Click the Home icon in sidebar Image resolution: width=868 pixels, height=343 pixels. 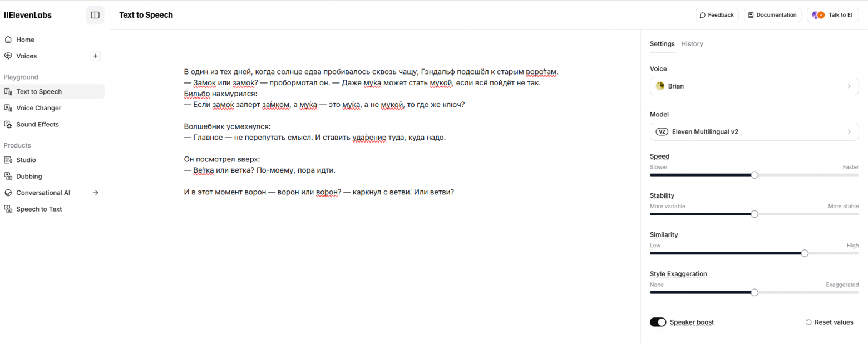tap(8, 40)
